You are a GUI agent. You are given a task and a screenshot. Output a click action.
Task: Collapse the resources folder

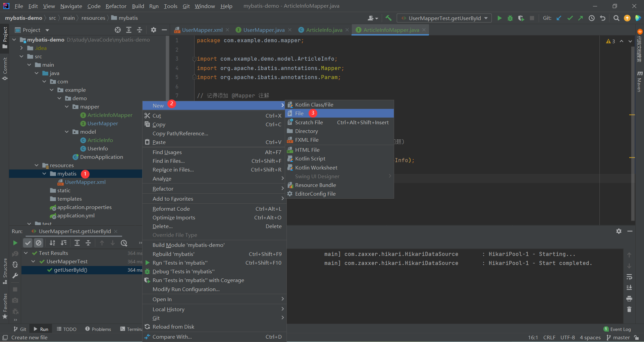click(x=36, y=165)
